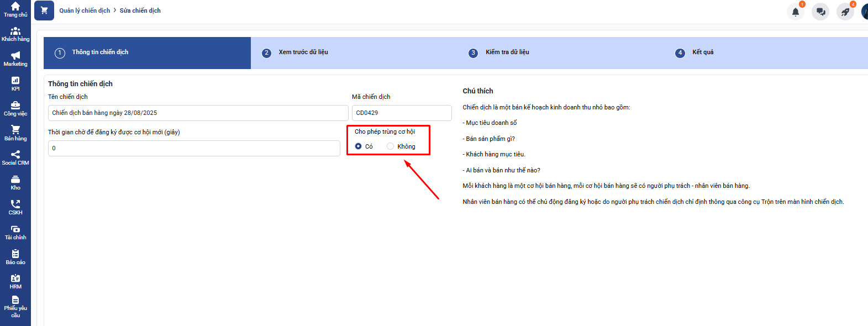The width and height of the screenshot is (868, 326).
Task: Select Có radio for duplicate opportunities
Action: pyautogui.click(x=359, y=146)
